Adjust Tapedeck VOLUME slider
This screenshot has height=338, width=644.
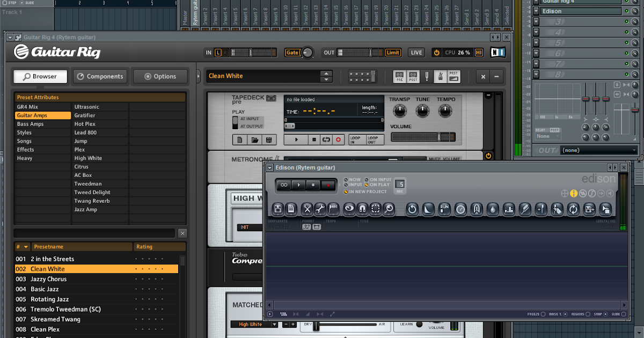(x=423, y=137)
